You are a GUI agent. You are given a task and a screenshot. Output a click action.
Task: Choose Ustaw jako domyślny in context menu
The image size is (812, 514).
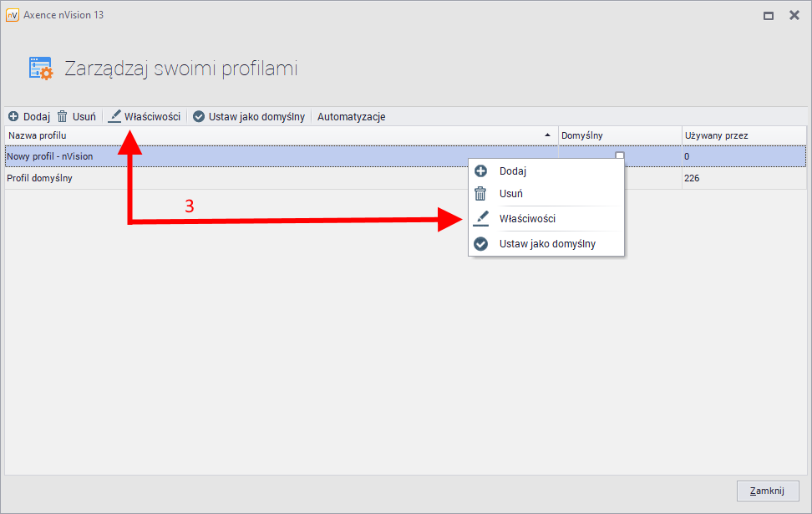[x=547, y=244]
